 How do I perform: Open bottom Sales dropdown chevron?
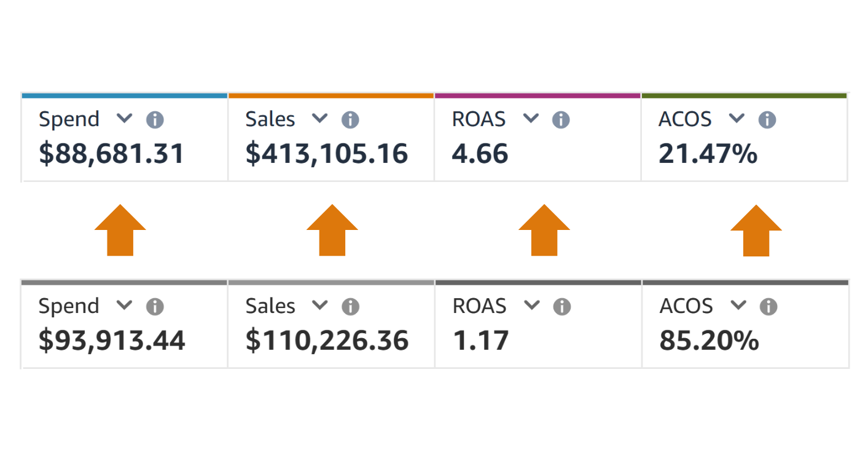point(319,305)
